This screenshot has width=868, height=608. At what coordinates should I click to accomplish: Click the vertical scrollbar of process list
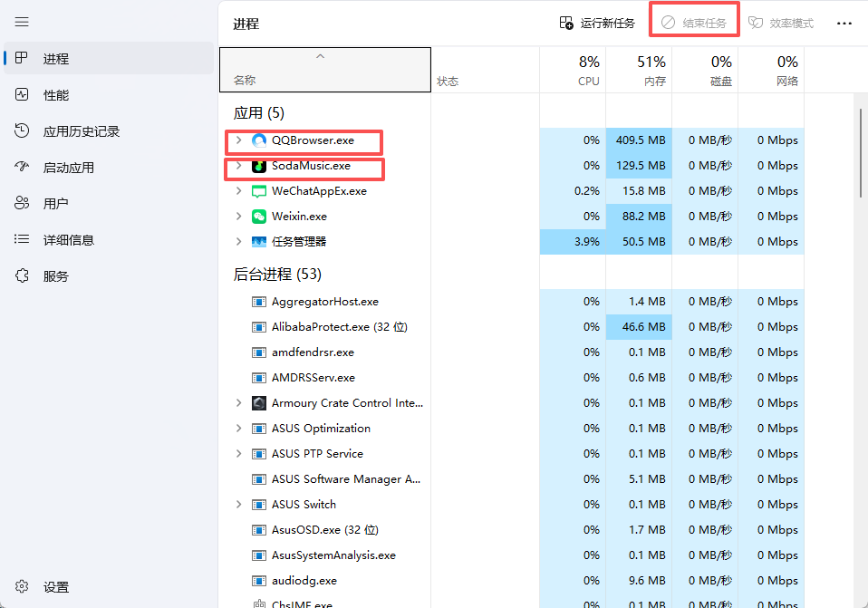click(861, 150)
